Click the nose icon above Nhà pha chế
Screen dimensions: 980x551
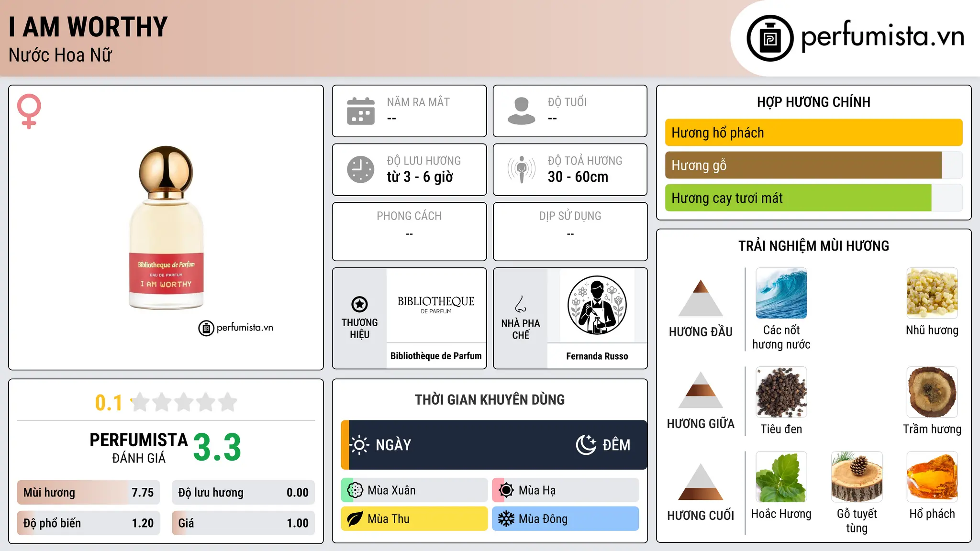click(521, 304)
